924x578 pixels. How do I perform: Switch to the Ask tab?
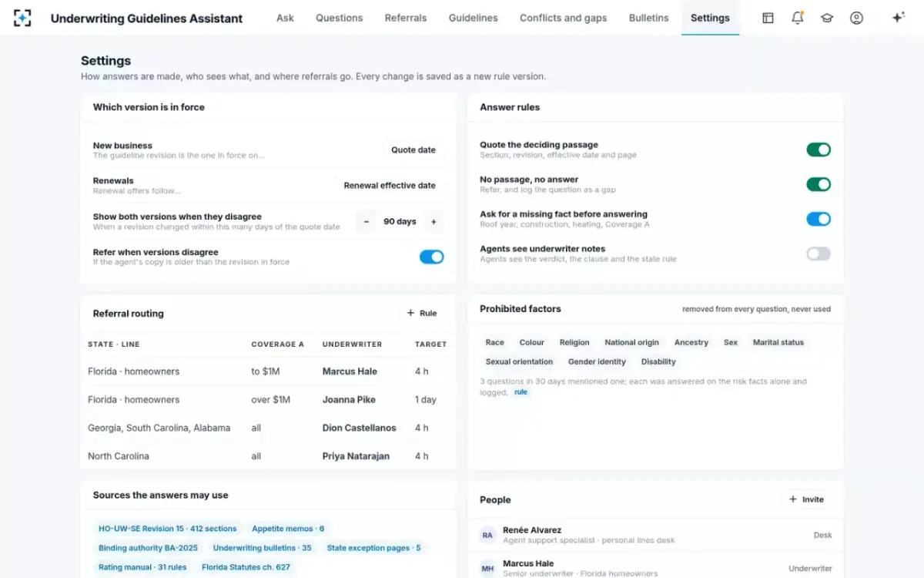coord(285,18)
